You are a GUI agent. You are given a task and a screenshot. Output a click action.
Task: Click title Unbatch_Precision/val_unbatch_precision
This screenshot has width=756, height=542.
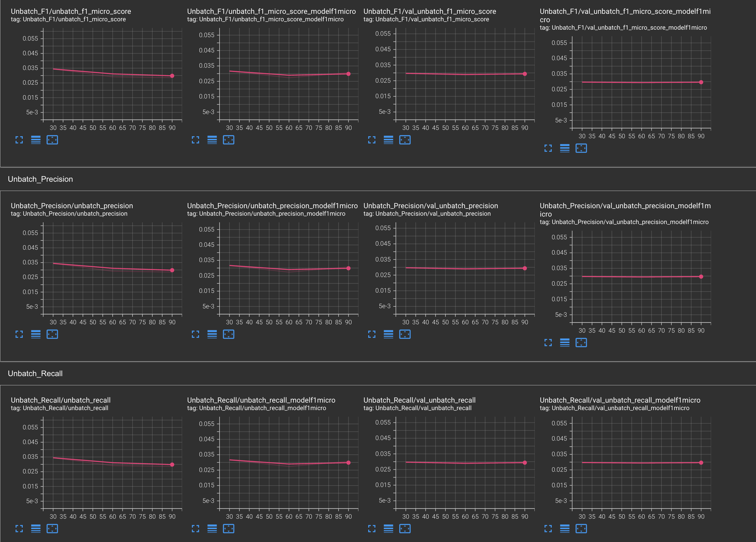pyautogui.click(x=431, y=206)
